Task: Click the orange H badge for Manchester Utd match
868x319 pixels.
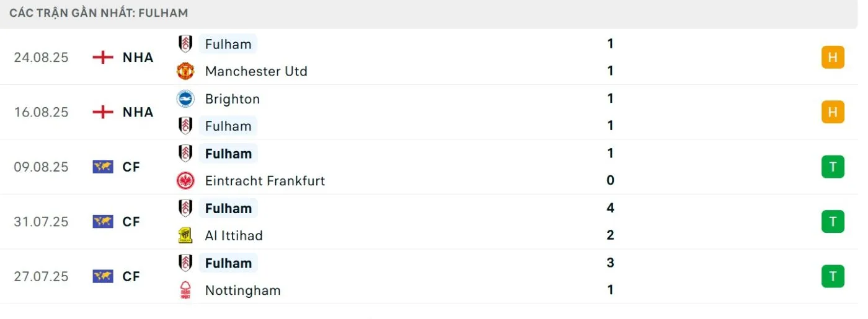Action: (833, 58)
